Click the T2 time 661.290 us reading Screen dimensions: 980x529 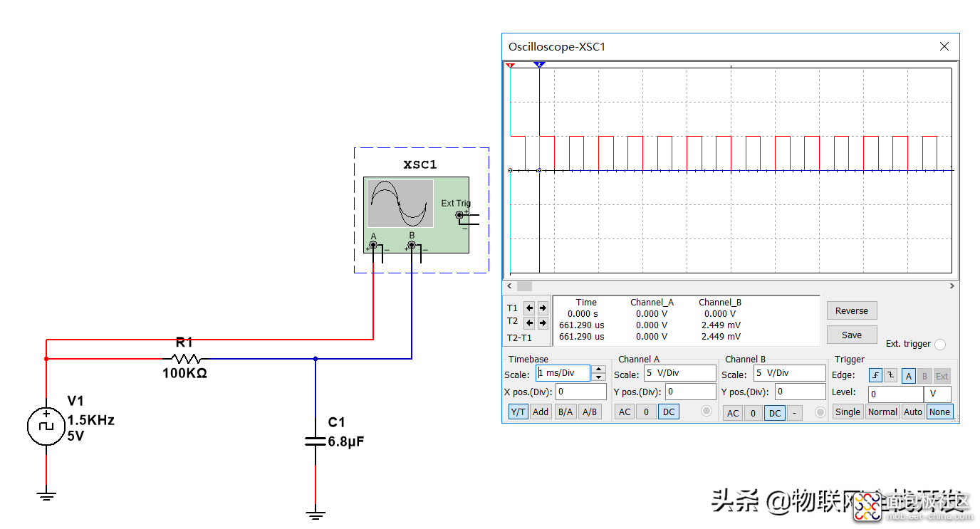[582, 325]
